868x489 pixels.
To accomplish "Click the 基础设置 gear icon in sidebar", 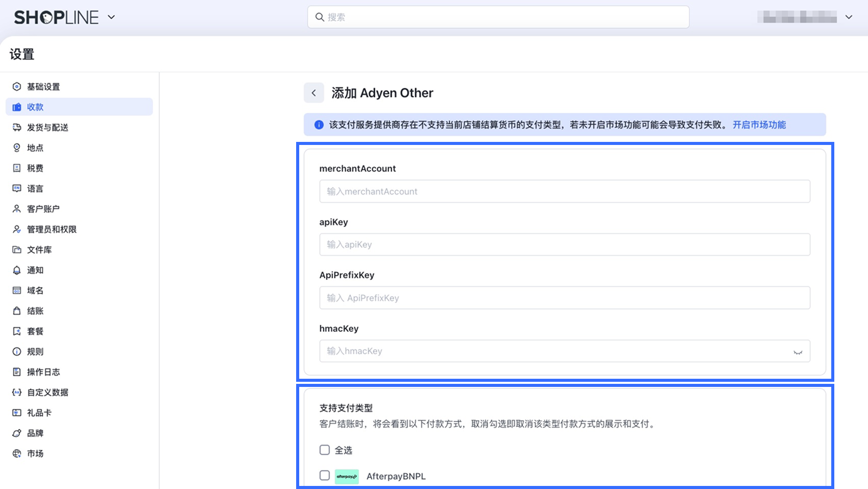I will [17, 87].
